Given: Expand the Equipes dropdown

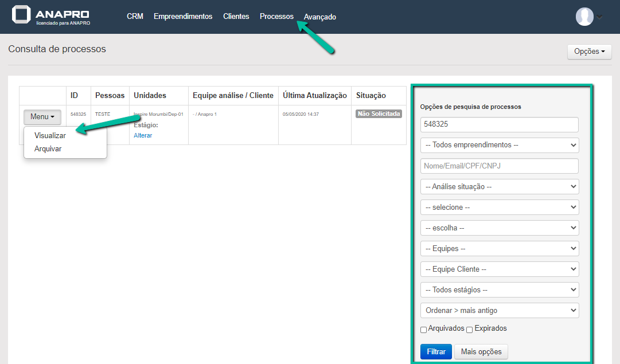Looking at the screenshot, I should [500, 249].
